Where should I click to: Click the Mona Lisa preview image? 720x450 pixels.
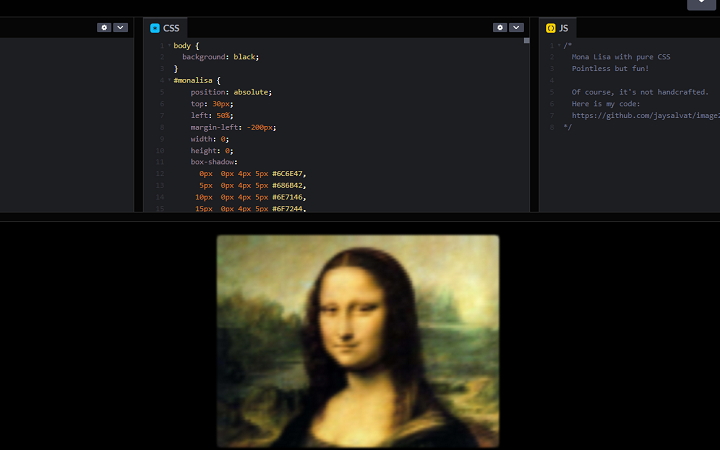click(x=358, y=341)
